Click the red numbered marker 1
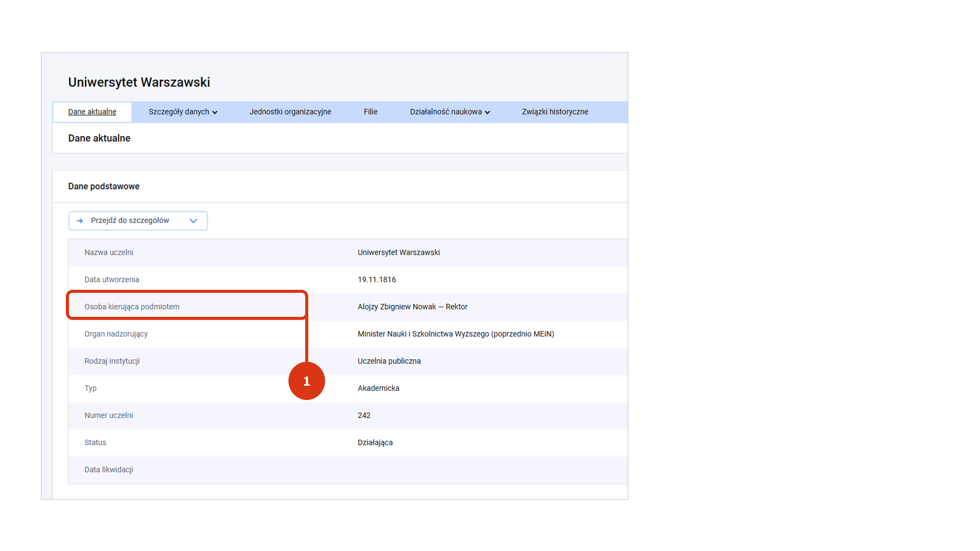 [x=306, y=381]
